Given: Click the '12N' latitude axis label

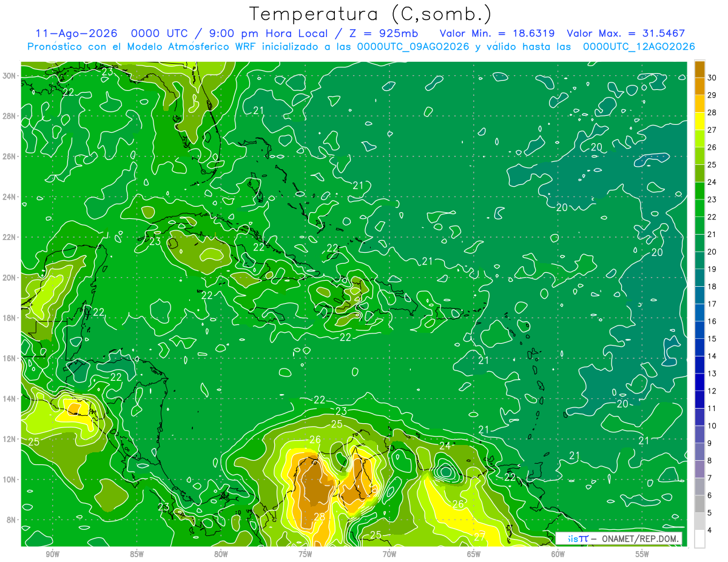Looking at the screenshot, I should [x=10, y=439].
